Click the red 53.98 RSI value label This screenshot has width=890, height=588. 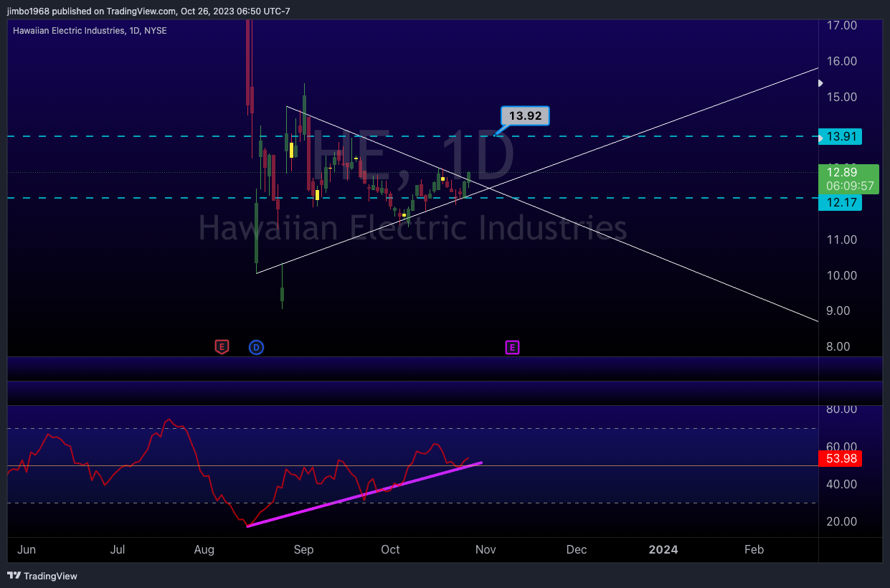[x=840, y=458]
